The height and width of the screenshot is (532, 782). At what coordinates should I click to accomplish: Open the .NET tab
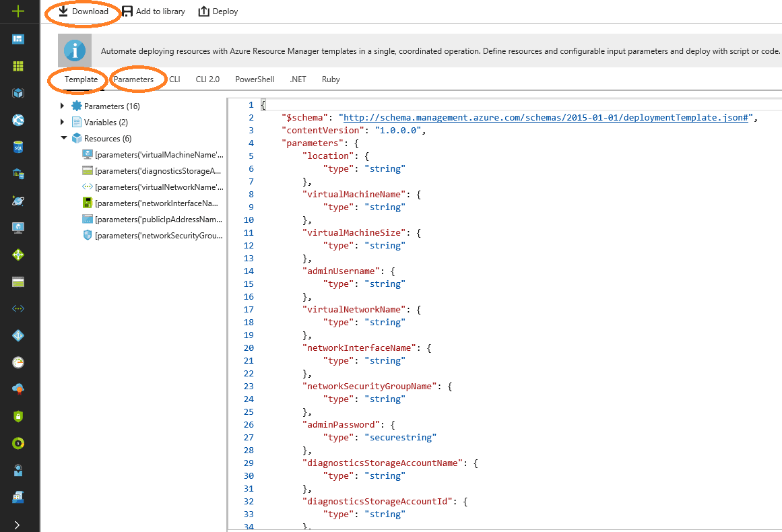click(x=298, y=79)
